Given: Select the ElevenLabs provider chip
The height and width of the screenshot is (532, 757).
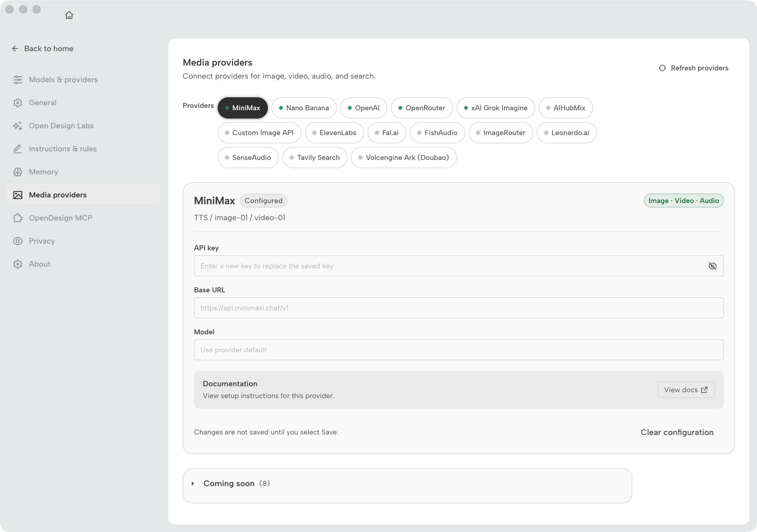Looking at the screenshot, I should click(334, 132).
